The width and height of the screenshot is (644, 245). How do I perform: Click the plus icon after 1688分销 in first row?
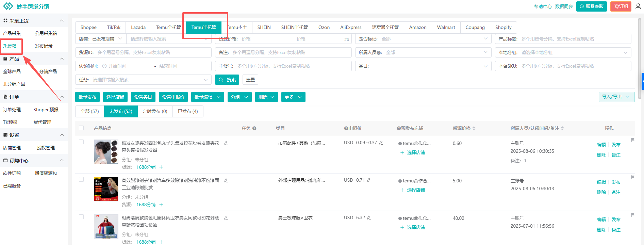(x=161, y=167)
